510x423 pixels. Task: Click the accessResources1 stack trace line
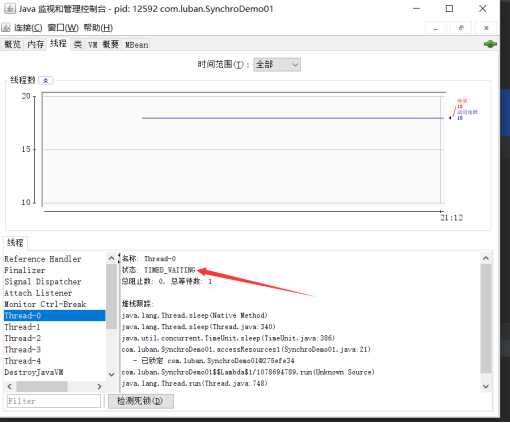click(x=246, y=349)
